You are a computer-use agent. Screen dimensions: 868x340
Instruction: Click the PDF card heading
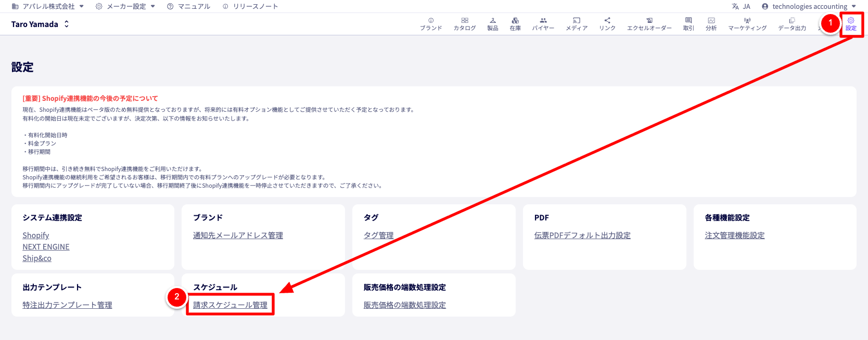pyautogui.click(x=541, y=218)
